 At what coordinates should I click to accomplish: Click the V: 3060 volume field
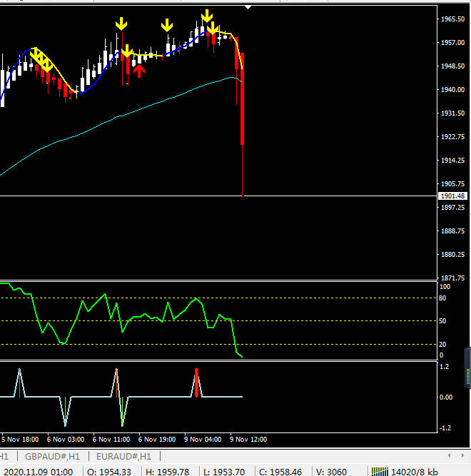[331, 472]
